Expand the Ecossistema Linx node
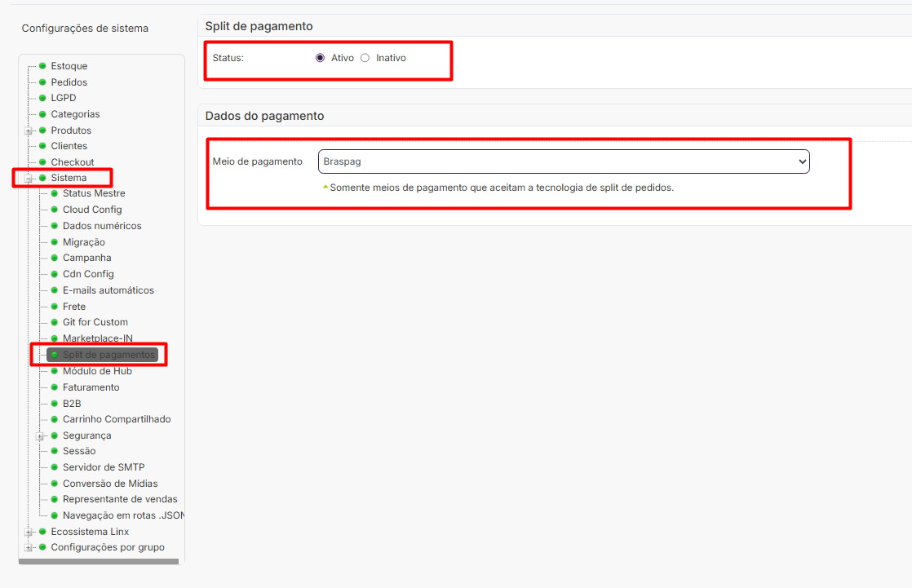The width and height of the screenshot is (912, 588). pyautogui.click(x=28, y=533)
